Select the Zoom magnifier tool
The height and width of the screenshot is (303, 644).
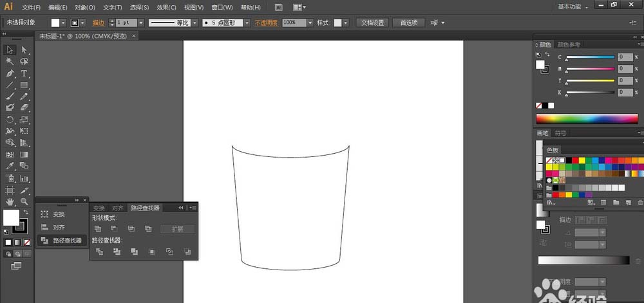tap(24, 201)
